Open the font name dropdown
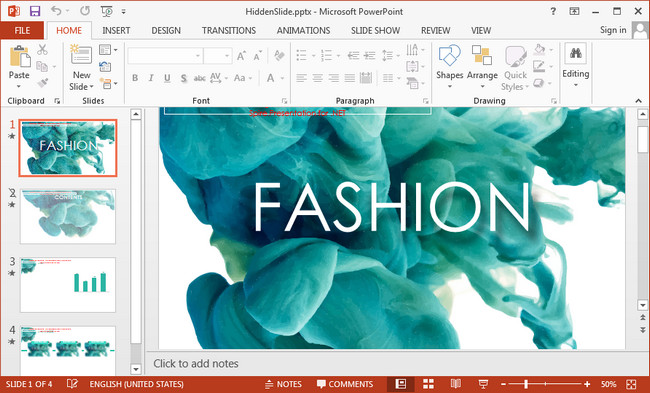The width and height of the screenshot is (650, 393). [x=198, y=56]
